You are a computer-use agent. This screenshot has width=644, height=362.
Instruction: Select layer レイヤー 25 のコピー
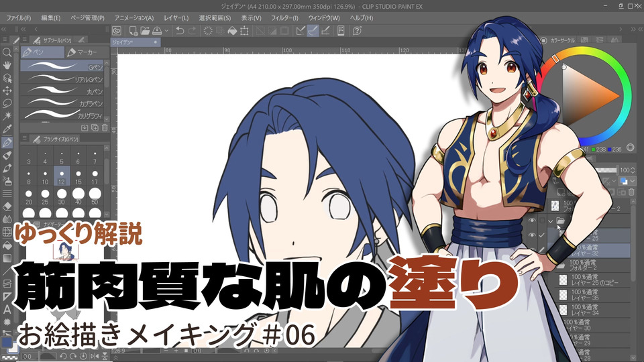(x=594, y=280)
